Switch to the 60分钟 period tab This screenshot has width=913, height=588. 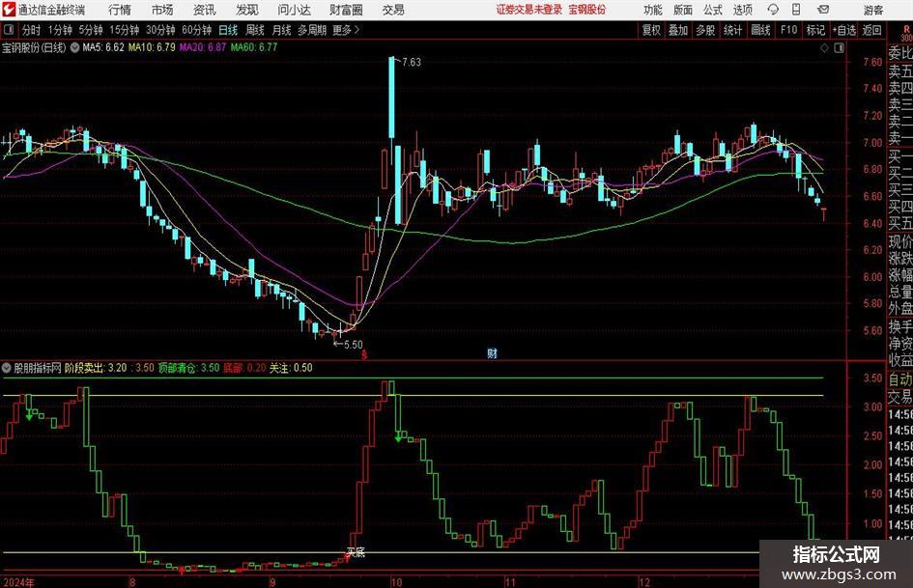(x=196, y=30)
